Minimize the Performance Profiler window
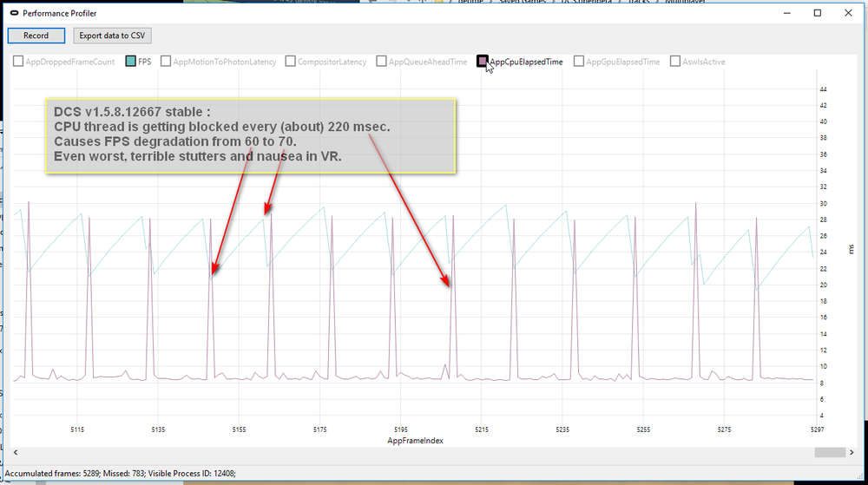Viewport: 868px width, 485px height. click(787, 13)
